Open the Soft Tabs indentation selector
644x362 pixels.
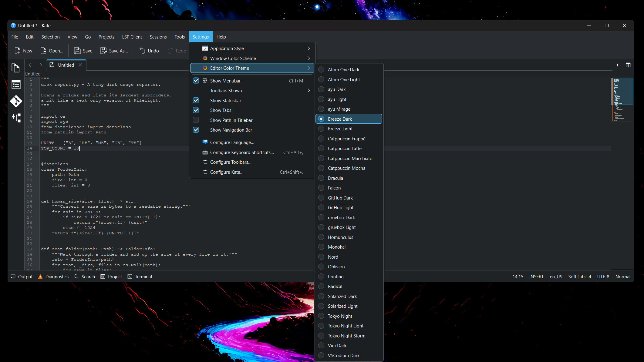coord(579,277)
